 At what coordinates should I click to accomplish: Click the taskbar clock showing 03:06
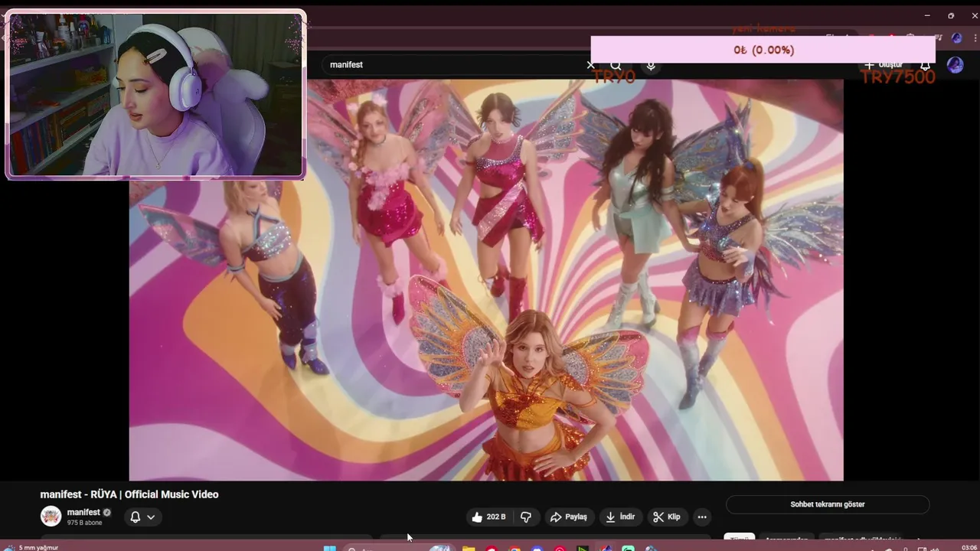(x=969, y=547)
